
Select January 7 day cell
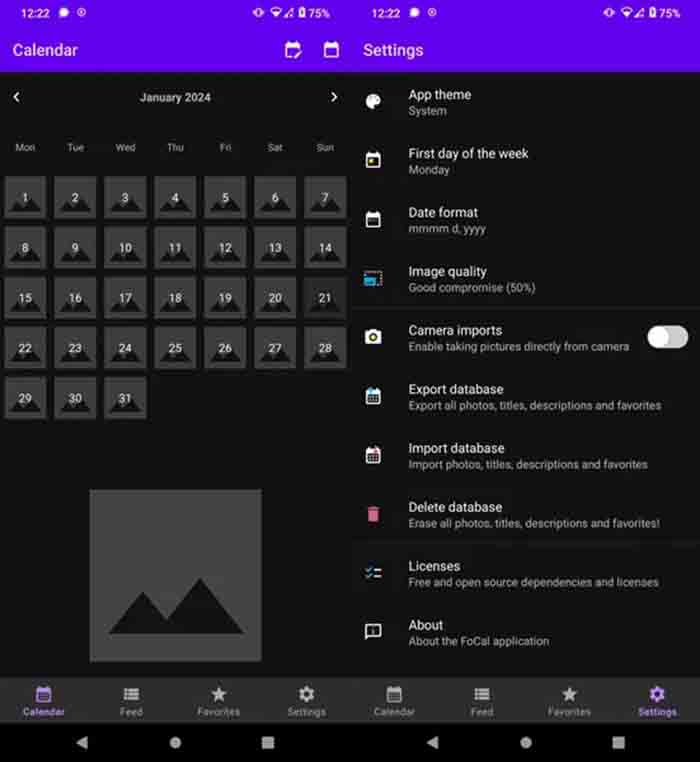(x=325, y=197)
